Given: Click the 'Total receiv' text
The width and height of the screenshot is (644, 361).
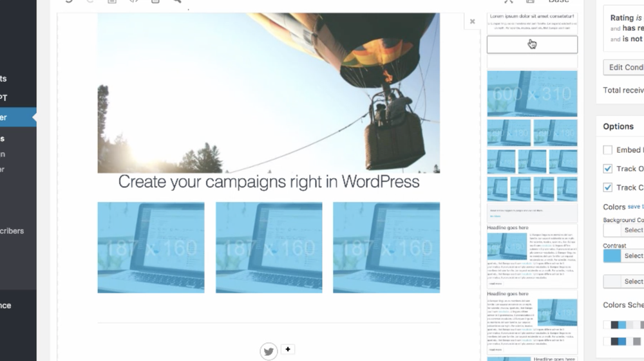Looking at the screenshot, I should point(623,90).
